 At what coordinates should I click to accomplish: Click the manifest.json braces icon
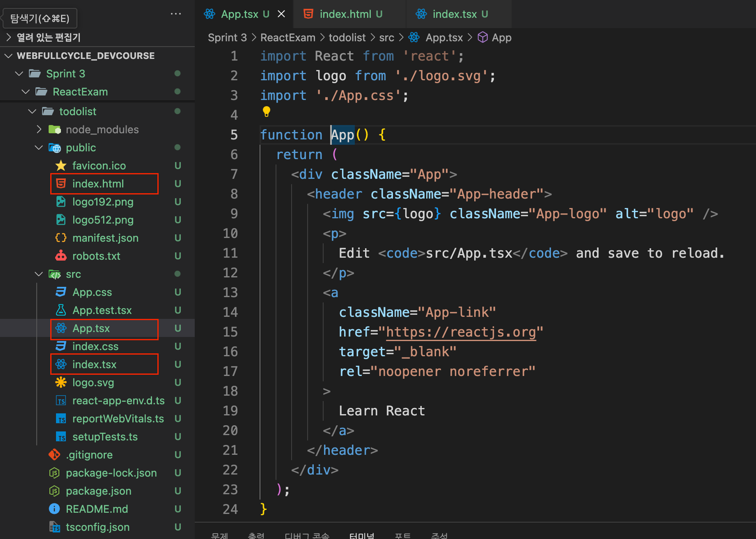(61, 238)
